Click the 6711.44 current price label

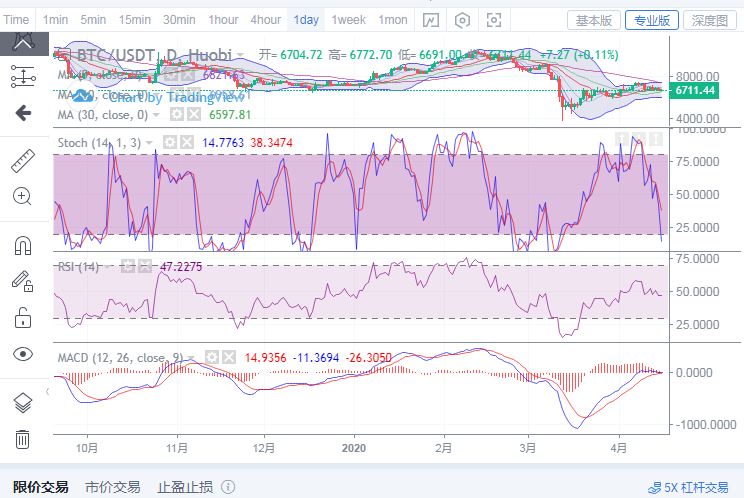tap(694, 90)
